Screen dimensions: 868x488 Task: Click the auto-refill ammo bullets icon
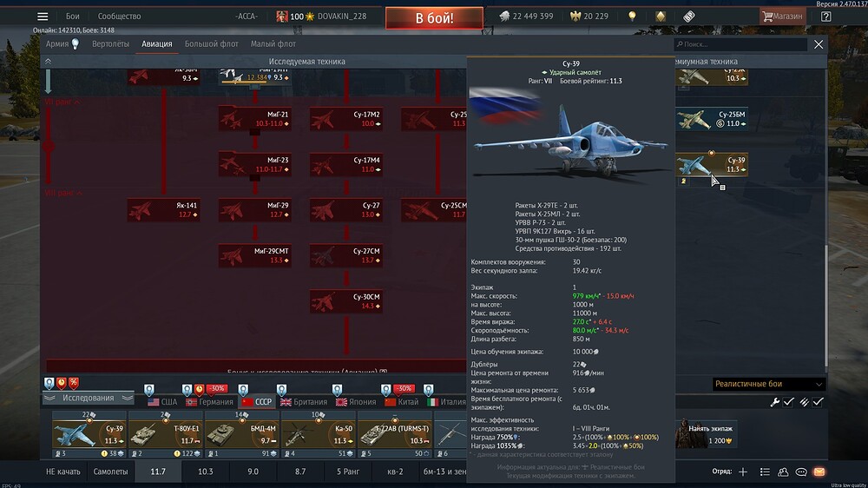pos(804,402)
